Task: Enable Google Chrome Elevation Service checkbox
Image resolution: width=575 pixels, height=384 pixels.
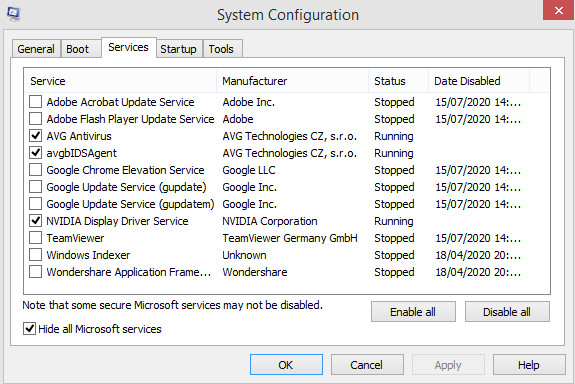Action: tap(36, 170)
